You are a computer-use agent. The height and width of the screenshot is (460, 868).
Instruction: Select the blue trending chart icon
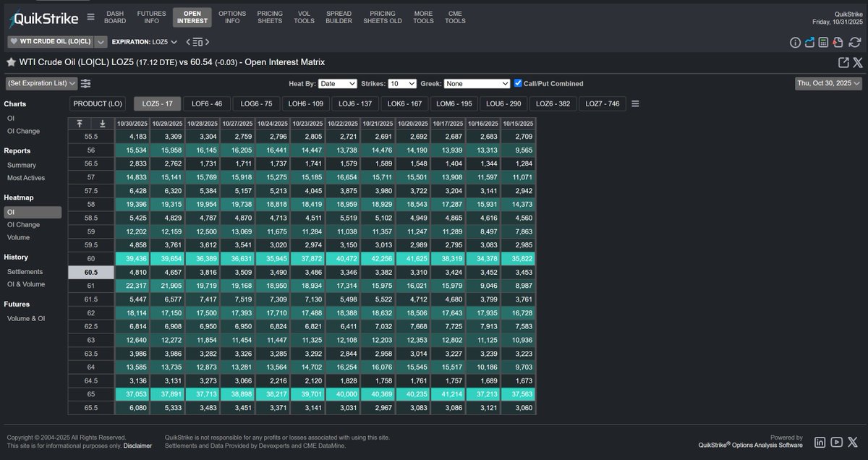[809, 42]
